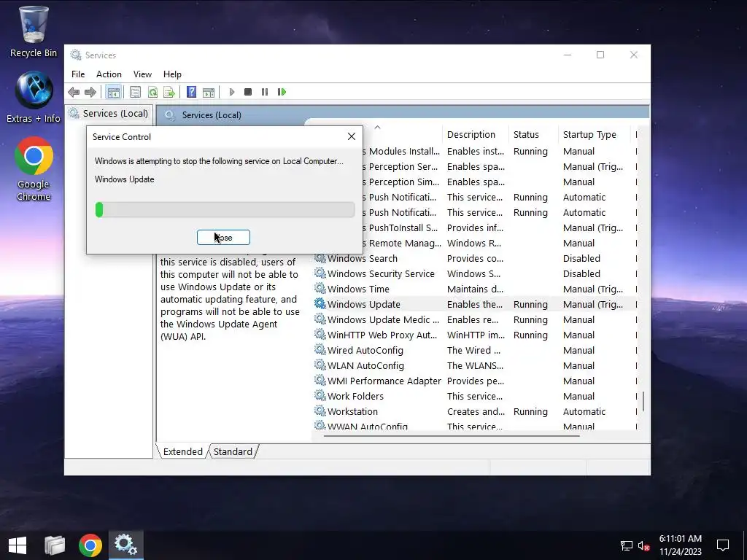Click the gear icon of Windows Time
747x560 pixels.
[x=320, y=289]
